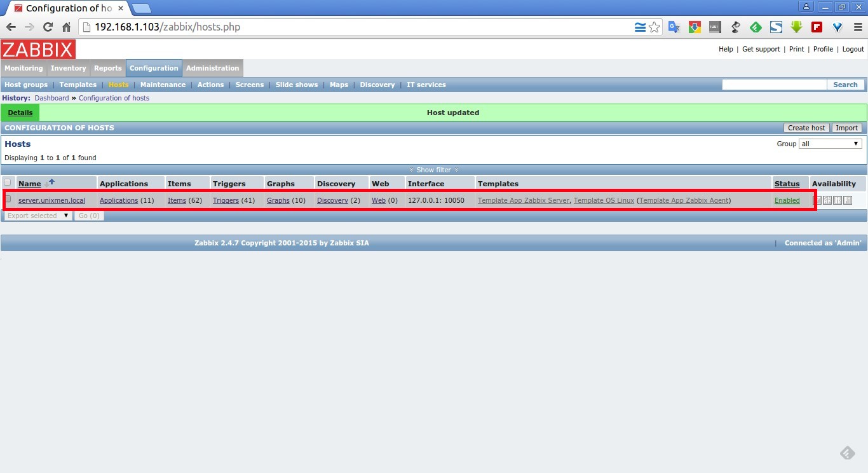Open the Inventory menu tab
Screen dimensions: 868x473
pos(69,68)
